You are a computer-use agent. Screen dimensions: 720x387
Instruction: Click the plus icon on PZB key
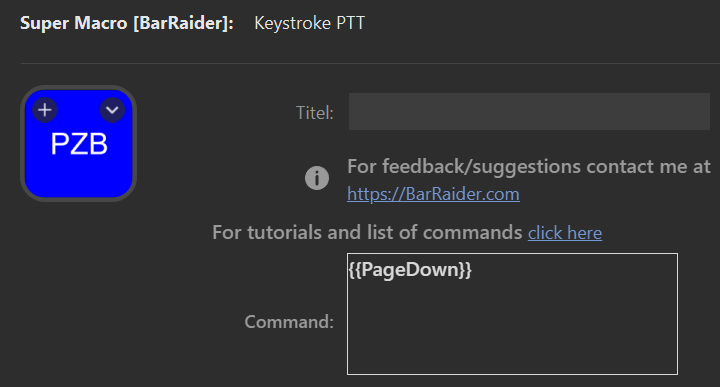pos(45,110)
